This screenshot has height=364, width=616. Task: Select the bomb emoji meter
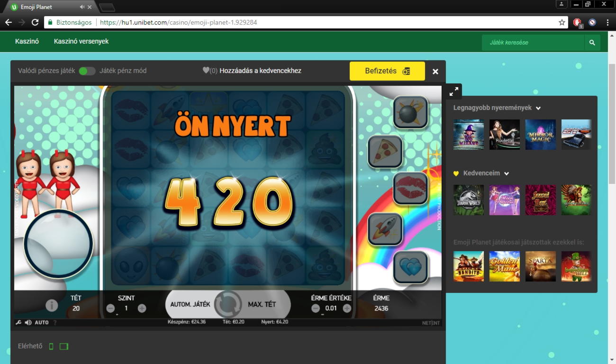coord(410,113)
